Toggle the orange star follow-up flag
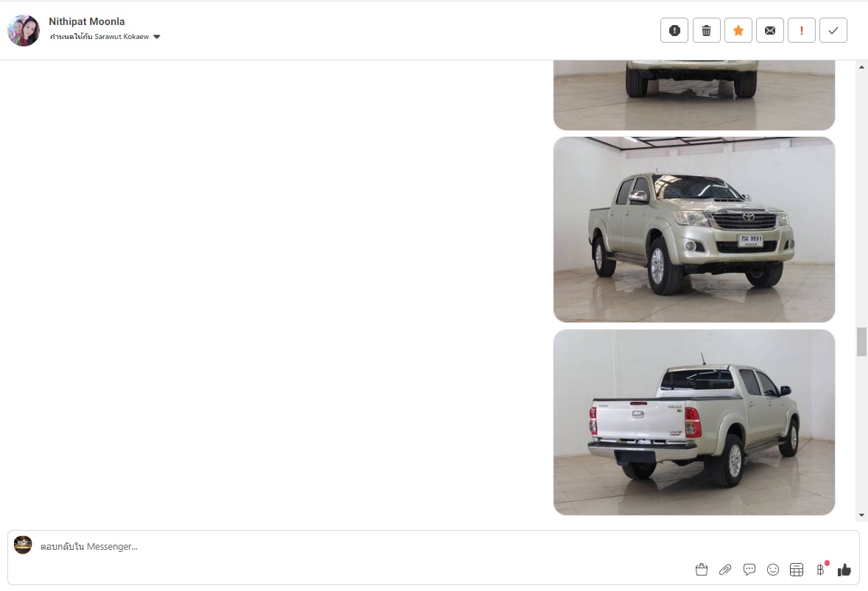Screen dimensions: 868x591 tap(738, 30)
